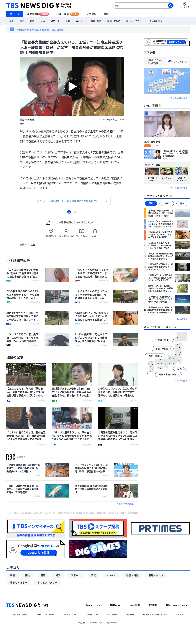Viewport: 196px width, 644px height.
Task: Open the JNNドローンDIG original video icon
Action: 152,171
